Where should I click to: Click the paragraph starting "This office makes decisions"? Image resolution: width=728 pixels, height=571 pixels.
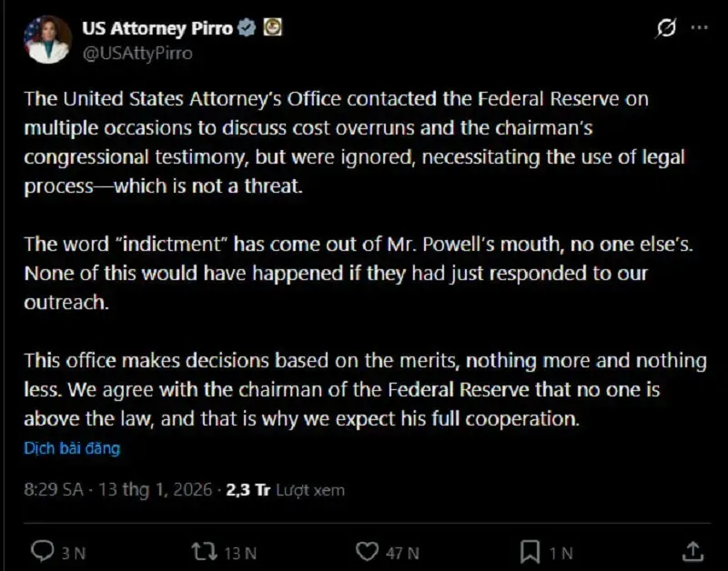(x=364, y=389)
